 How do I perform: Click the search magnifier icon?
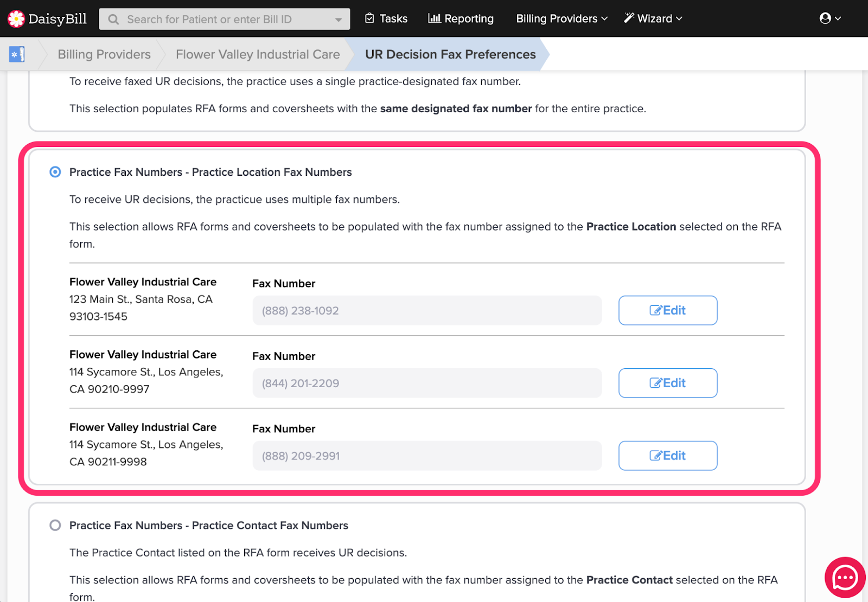(113, 20)
